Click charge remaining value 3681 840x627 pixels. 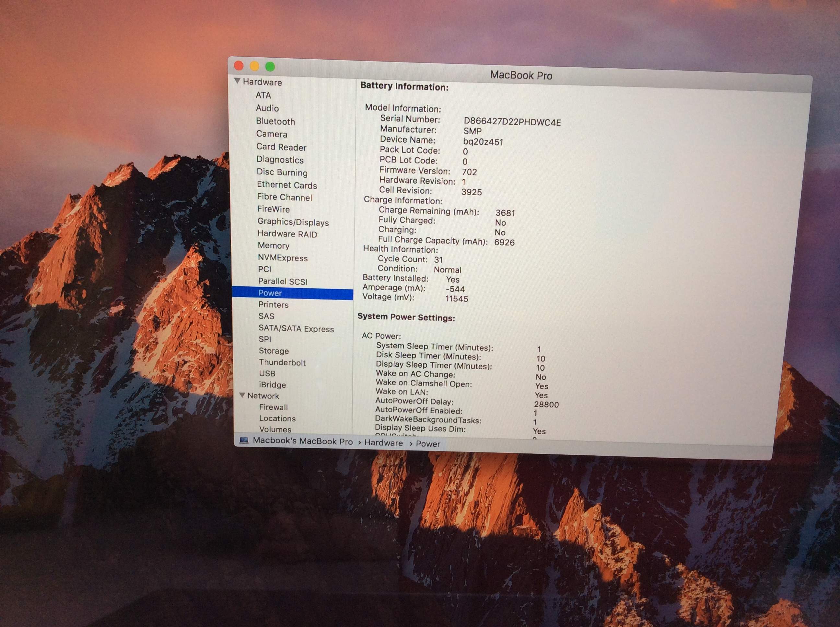point(505,213)
